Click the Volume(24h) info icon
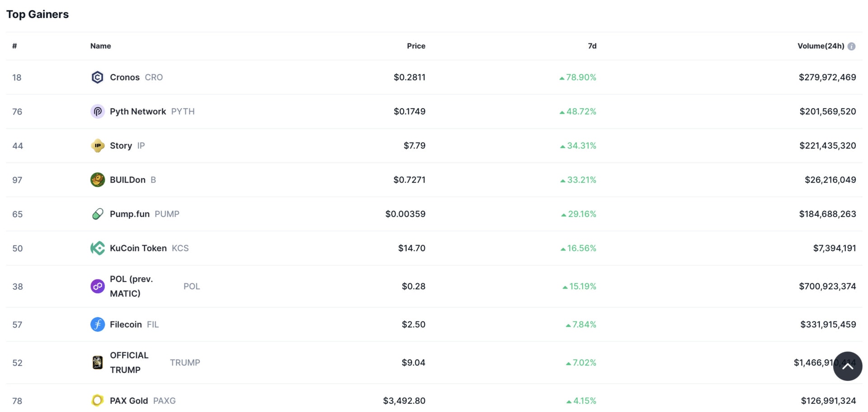Viewport: 868px width, 412px height. [x=851, y=46]
